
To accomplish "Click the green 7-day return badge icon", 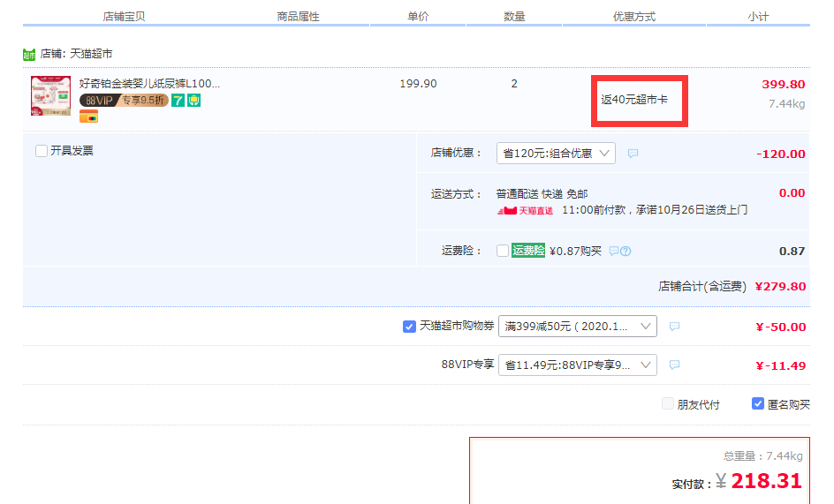I will pos(178,100).
